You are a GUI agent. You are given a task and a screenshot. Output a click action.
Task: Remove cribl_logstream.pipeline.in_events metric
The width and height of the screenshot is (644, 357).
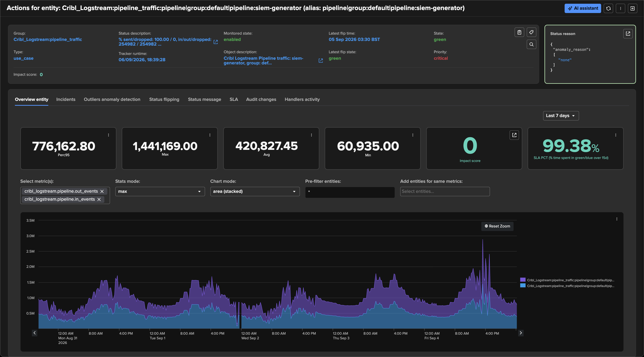click(99, 199)
